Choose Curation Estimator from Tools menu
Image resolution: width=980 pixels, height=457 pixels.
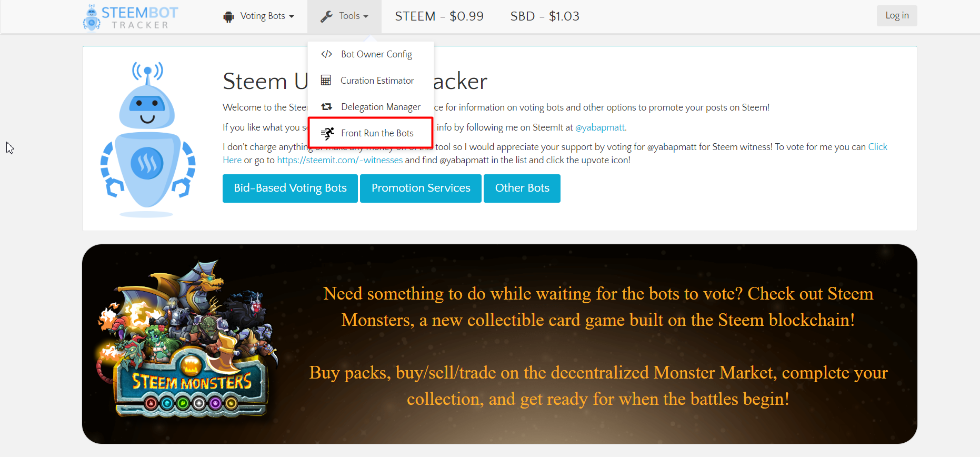click(x=371, y=81)
